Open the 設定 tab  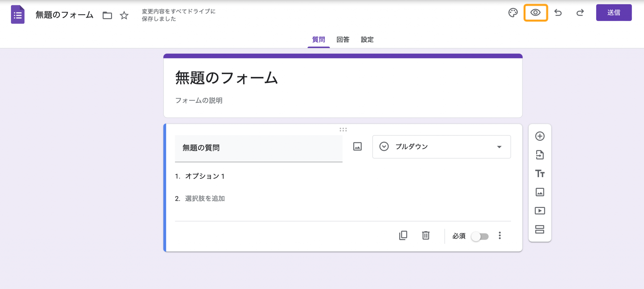[x=367, y=40]
